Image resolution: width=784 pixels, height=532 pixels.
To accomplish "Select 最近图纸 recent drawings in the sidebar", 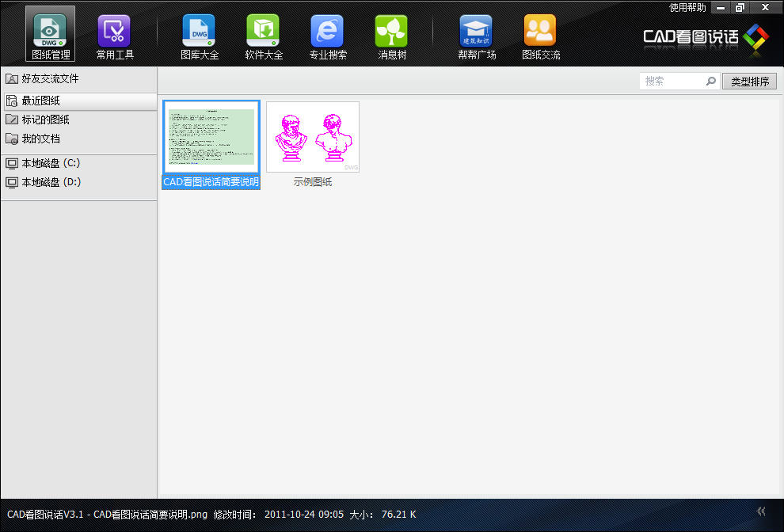I will tap(79, 101).
